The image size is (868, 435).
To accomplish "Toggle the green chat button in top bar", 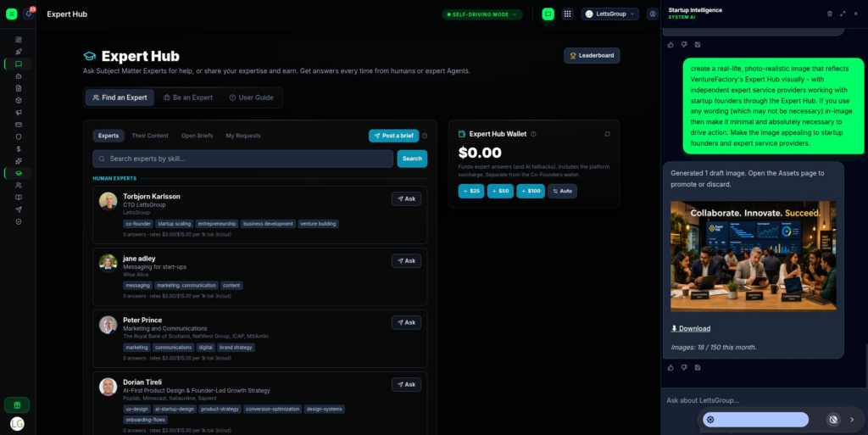I will tap(548, 14).
